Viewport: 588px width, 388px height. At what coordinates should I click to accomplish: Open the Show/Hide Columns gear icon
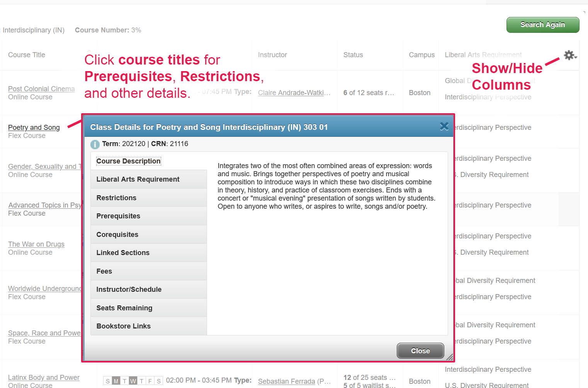tap(570, 55)
